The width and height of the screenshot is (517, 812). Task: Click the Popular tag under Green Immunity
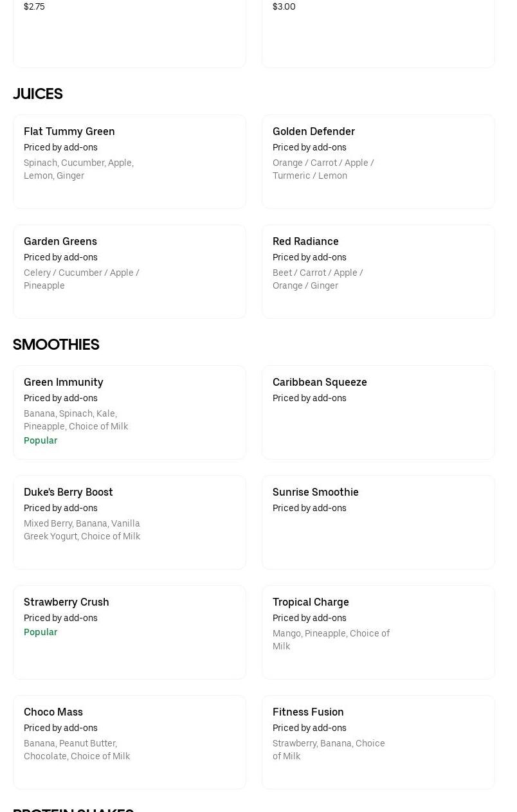coord(41,440)
